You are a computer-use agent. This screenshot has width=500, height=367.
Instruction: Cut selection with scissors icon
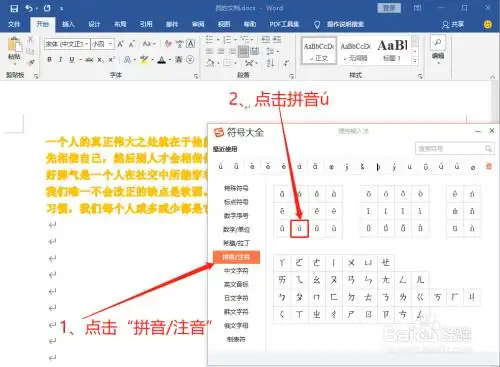30,40
